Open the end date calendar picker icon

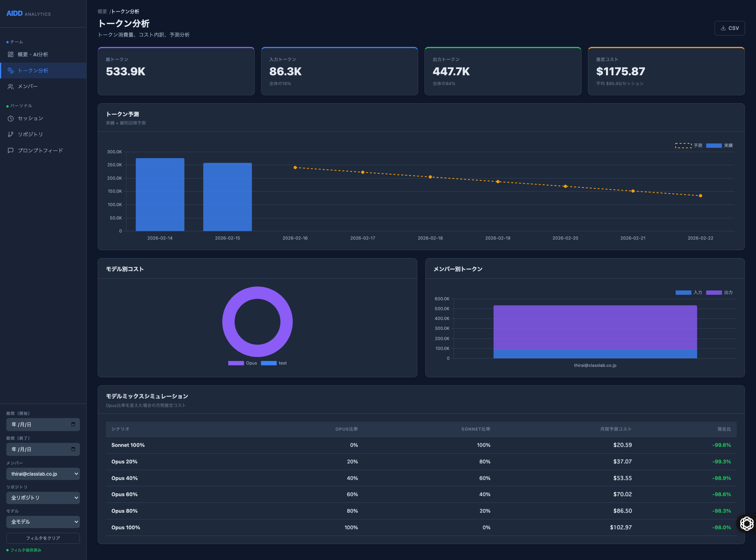[73, 449]
